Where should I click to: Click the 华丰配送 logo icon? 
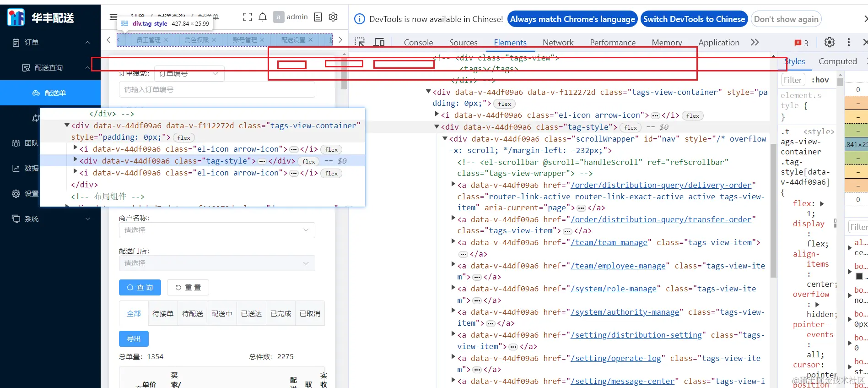[16, 17]
